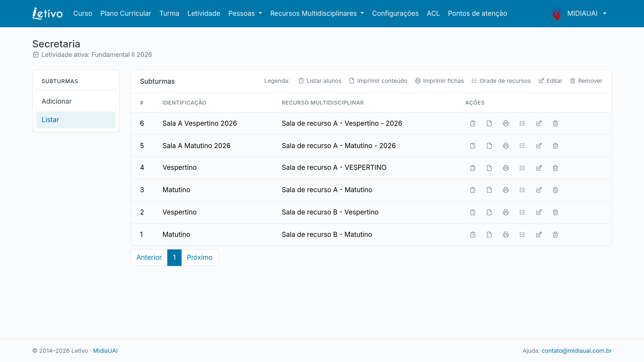Viewport: 644px width, 362px height.
Task: Go to Plano Curricular
Action: (x=126, y=13)
